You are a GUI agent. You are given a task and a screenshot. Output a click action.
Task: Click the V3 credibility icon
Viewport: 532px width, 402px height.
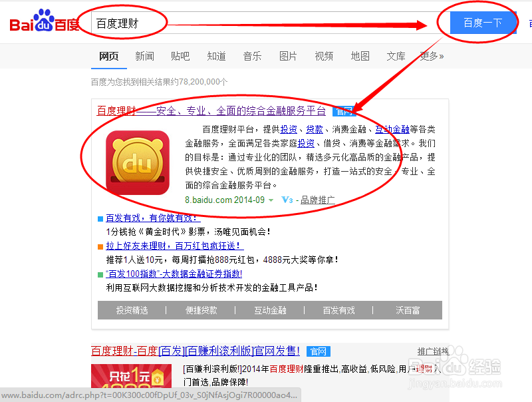coord(287,200)
